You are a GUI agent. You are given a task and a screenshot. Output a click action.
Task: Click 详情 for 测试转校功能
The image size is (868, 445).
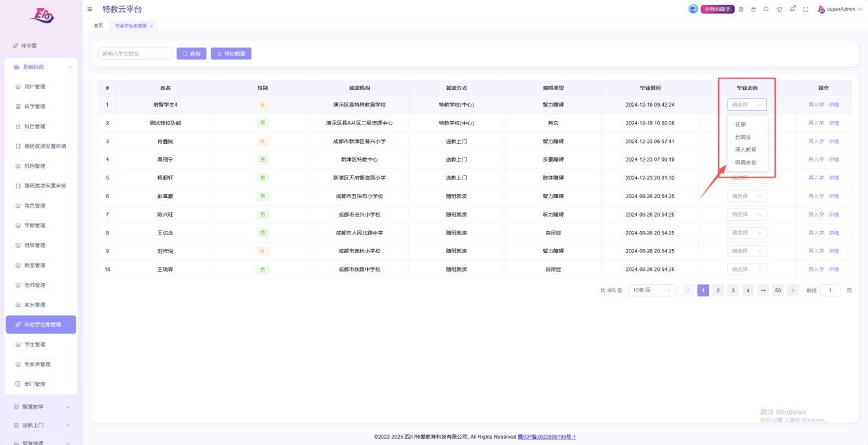click(834, 122)
